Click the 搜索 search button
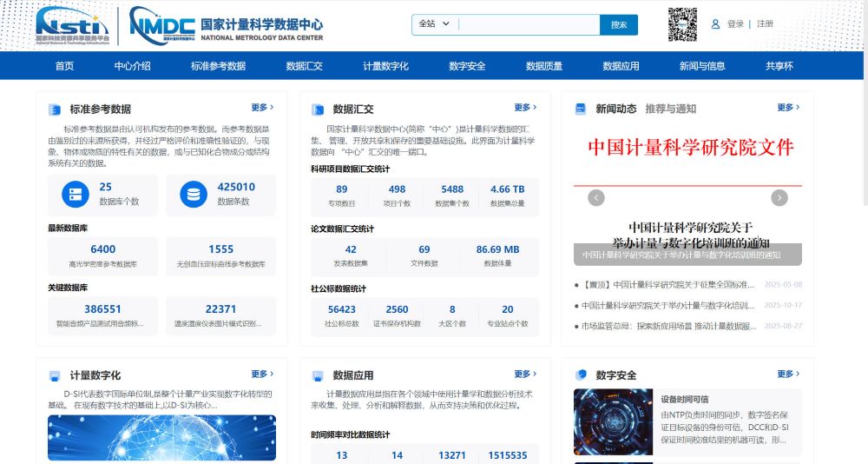Viewport: 868px width, 464px height. 619,24
